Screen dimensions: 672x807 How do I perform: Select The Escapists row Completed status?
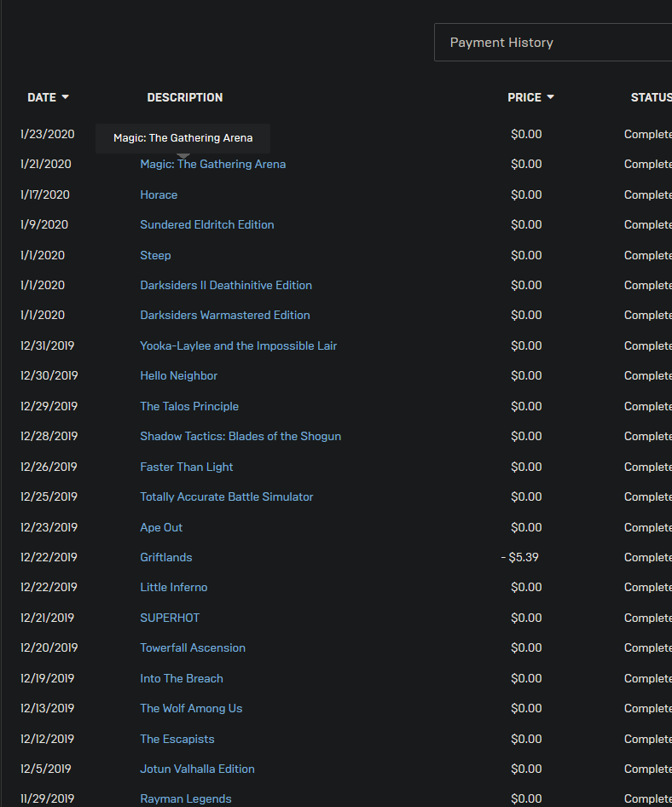(648, 739)
